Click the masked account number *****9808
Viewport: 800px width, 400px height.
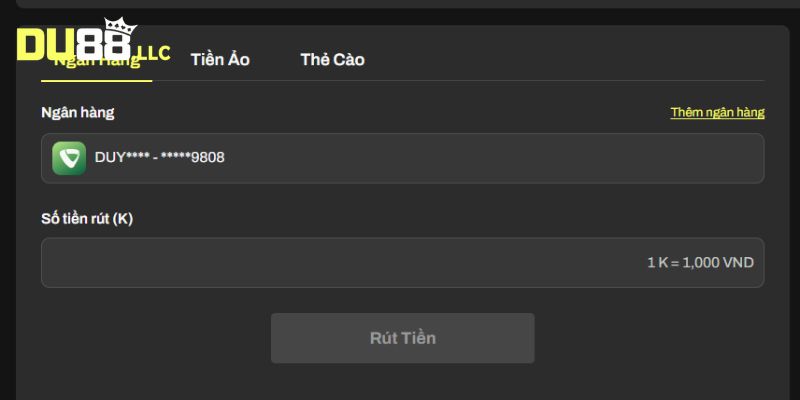pyautogui.click(x=192, y=157)
